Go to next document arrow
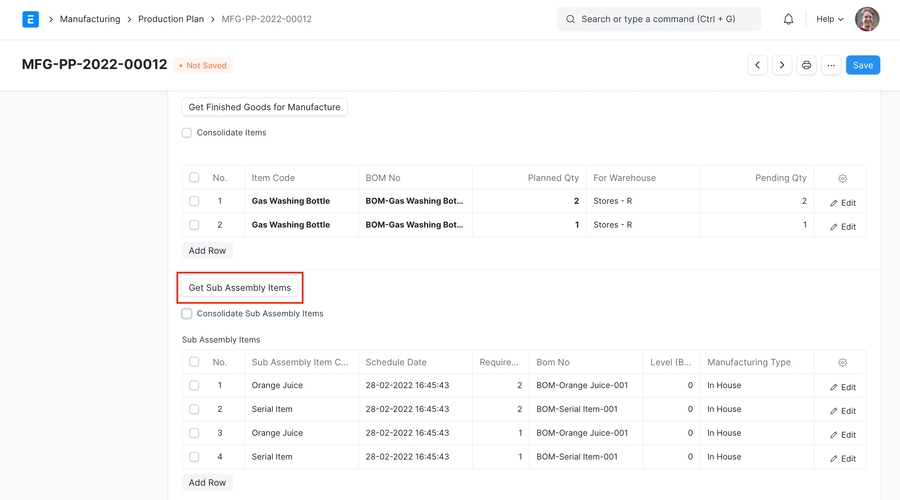The height and width of the screenshot is (500, 900). [x=782, y=65]
